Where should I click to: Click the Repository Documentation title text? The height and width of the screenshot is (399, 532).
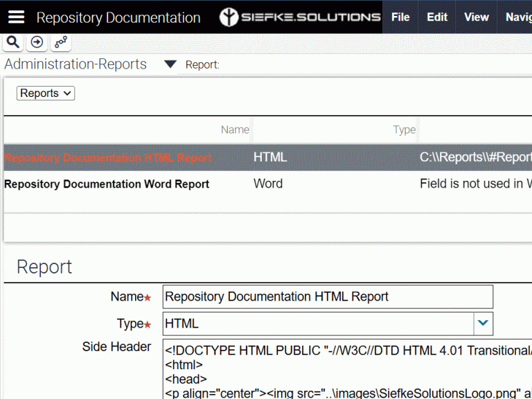click(x=118, y=17)
